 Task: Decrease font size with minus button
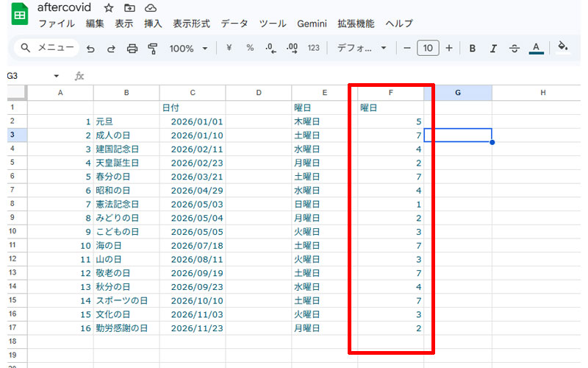pyautogui.click(x=407, y=48)
